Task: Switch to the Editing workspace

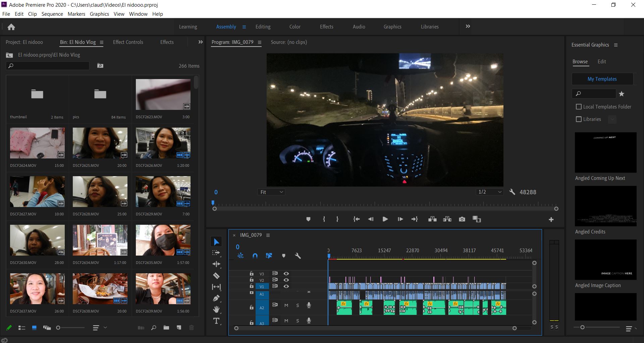Action: pyautogui.click(x=263, y=27)
